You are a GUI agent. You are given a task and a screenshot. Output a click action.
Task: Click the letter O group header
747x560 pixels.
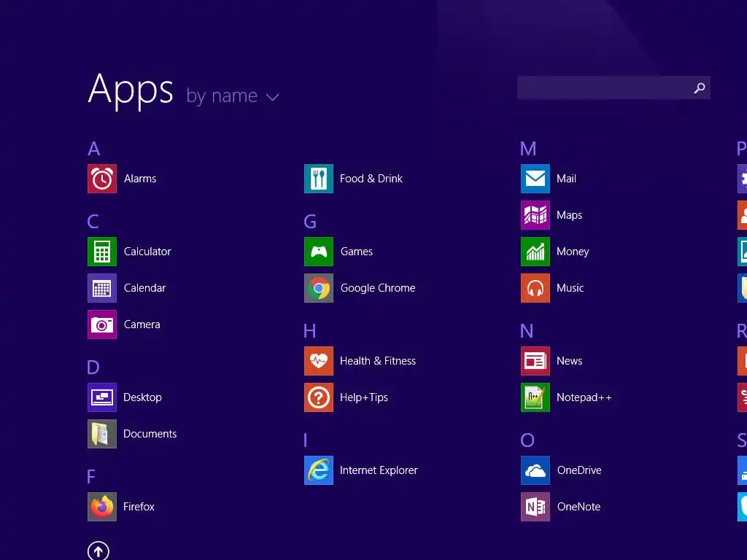pyautogui.click(x=527, y=440)
